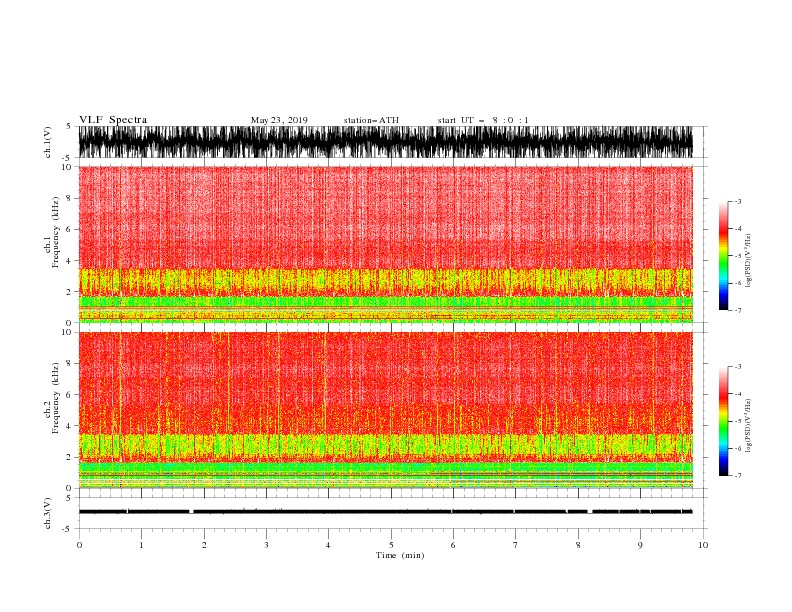Click the "station=ATH" header label
792x612 pixels.
tap(371, 120)
